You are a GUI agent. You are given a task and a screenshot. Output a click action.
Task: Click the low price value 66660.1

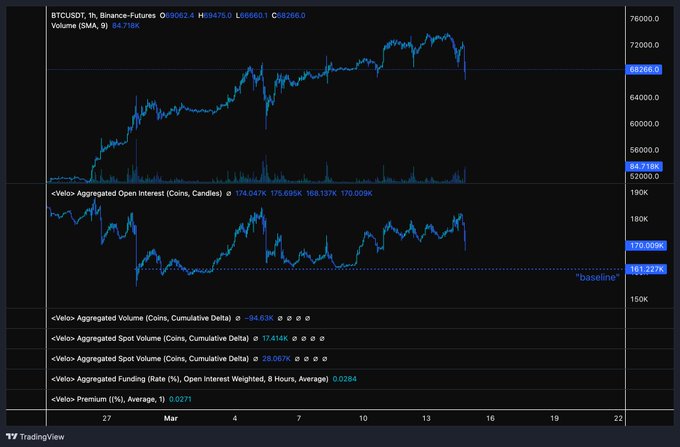[x=254, y=16]
